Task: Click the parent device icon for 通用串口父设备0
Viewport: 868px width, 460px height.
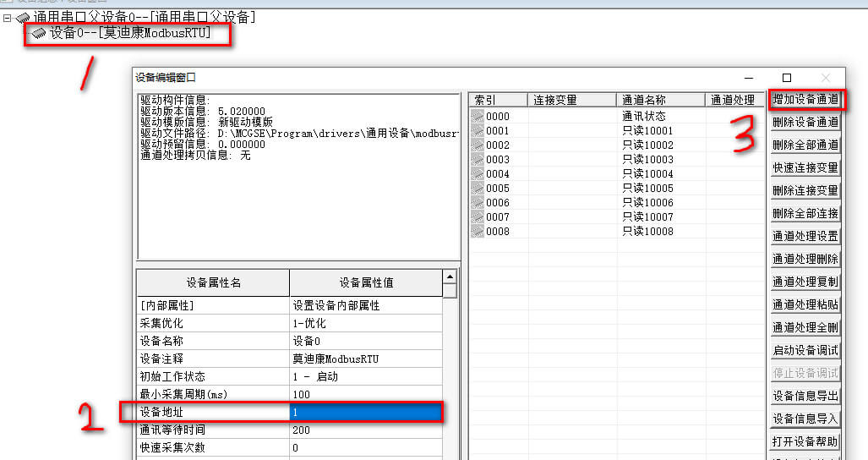Action: click(22, 17)
